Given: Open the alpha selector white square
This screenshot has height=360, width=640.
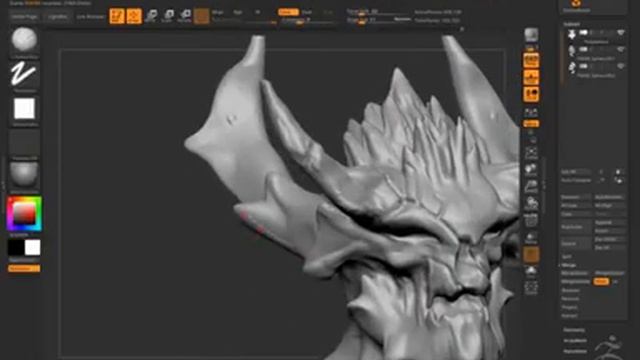Looking at the screenshot, I should pyautogui.click(x=24, y=109).
